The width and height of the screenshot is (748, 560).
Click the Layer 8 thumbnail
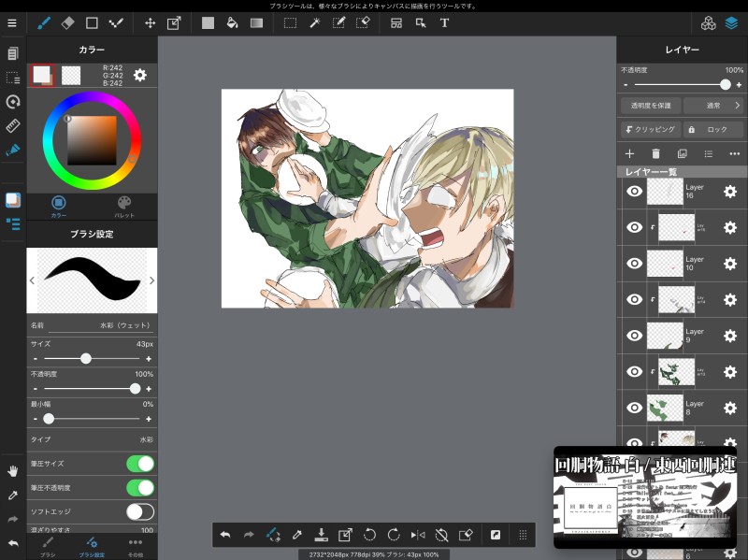(x=665, y=408)
